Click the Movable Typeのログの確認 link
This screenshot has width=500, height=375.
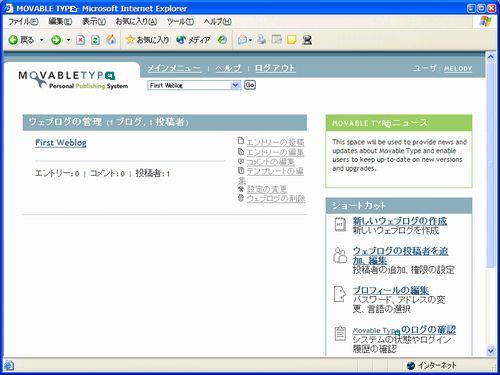click(404, 330)
